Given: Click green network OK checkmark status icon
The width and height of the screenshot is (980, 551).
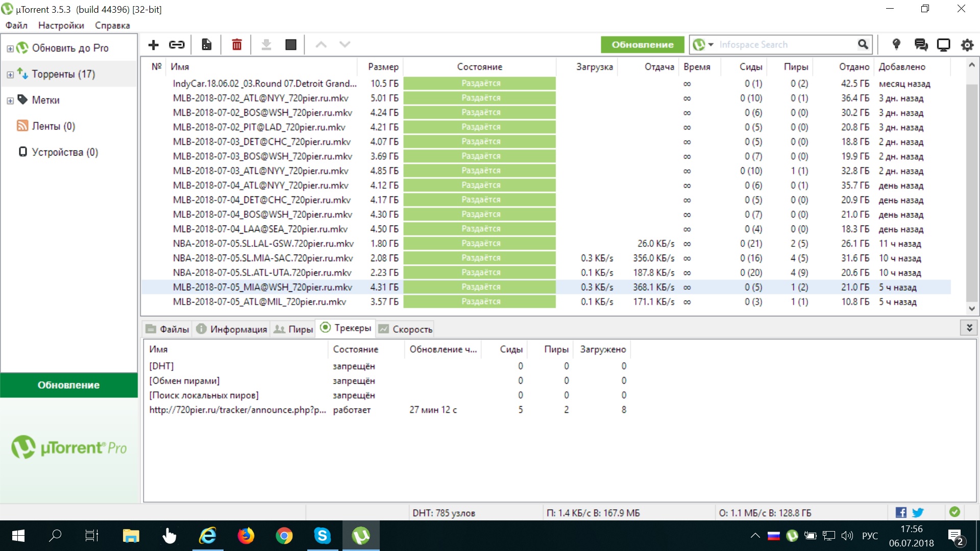Looking at the screenshot, I should point(955,512).
